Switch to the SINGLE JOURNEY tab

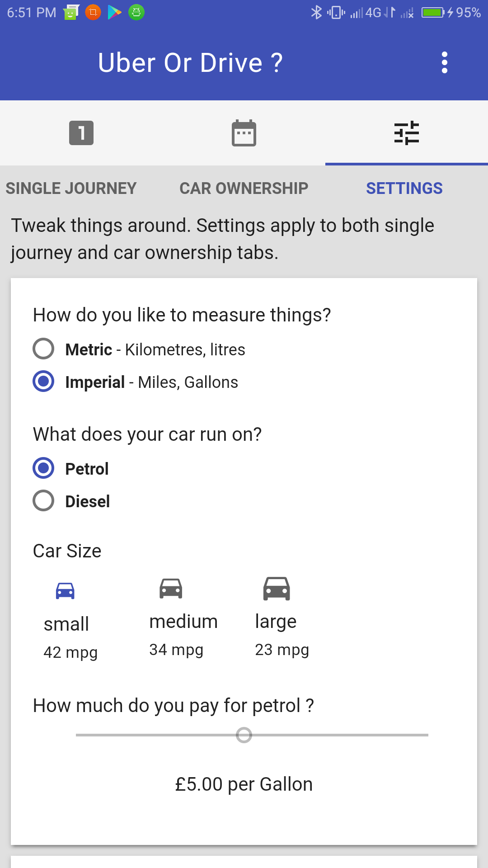click(71, 188)
